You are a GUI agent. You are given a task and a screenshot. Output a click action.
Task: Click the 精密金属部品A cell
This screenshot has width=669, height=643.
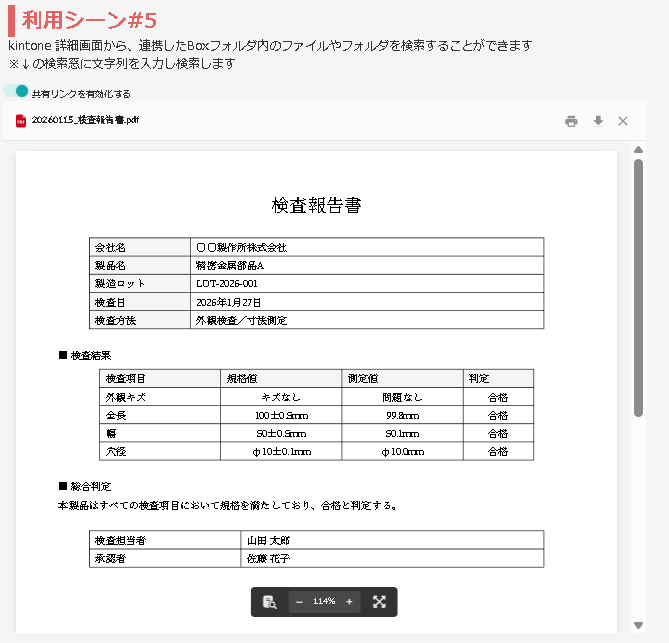(367, 265)
